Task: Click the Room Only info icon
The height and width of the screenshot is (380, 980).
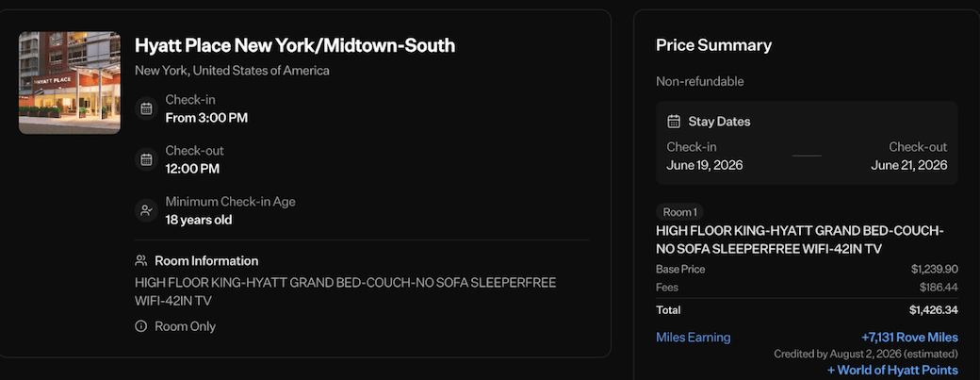Action: [x=141, y=326]
